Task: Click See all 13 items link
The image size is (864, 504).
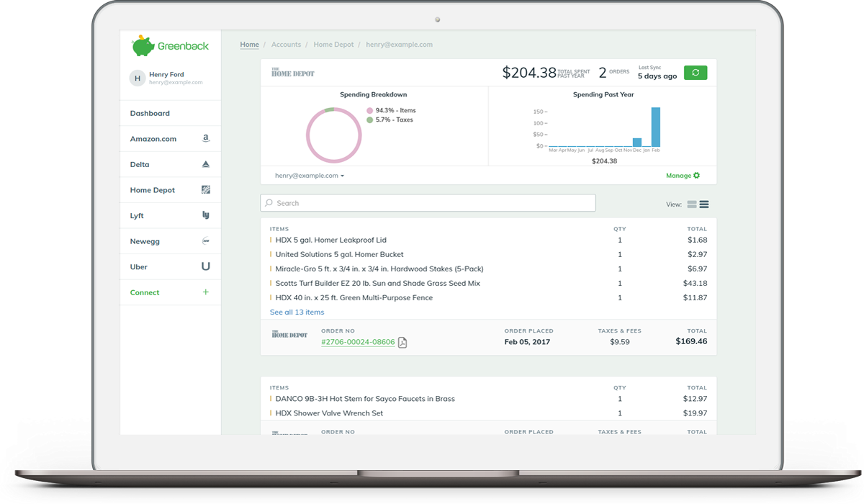Action: [x=297, y=312]
